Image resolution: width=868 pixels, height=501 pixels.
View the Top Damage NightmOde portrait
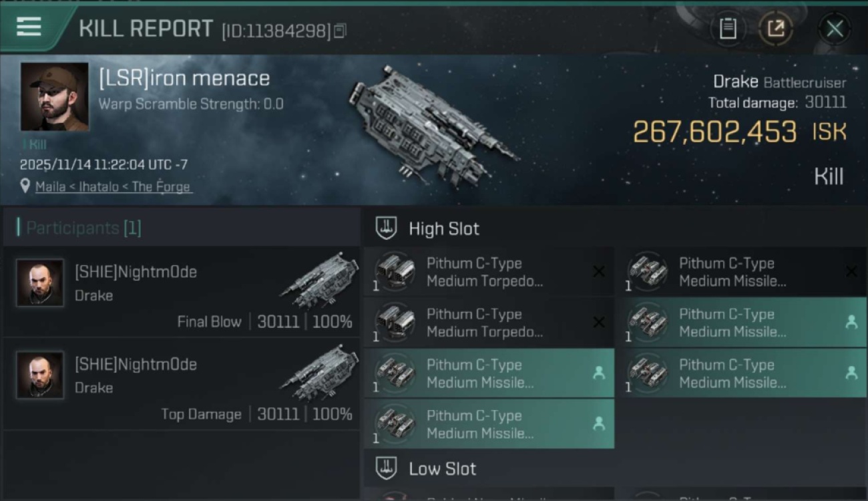pyautogui.click(x=40, y=375)
